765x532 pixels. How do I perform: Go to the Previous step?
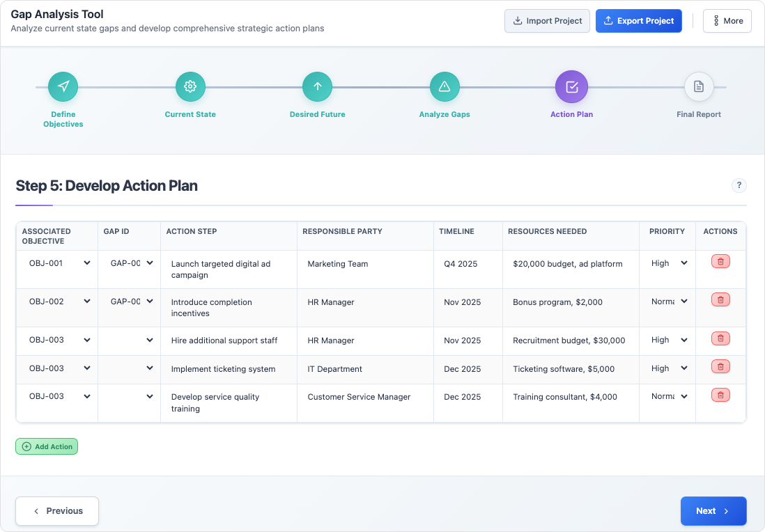pos(57,510)
